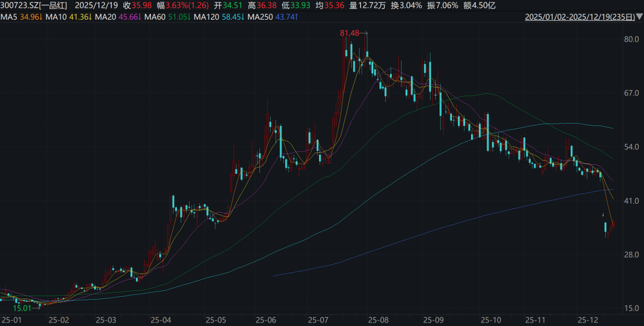Click the 25-02 month label on time axis

(58, 319)
